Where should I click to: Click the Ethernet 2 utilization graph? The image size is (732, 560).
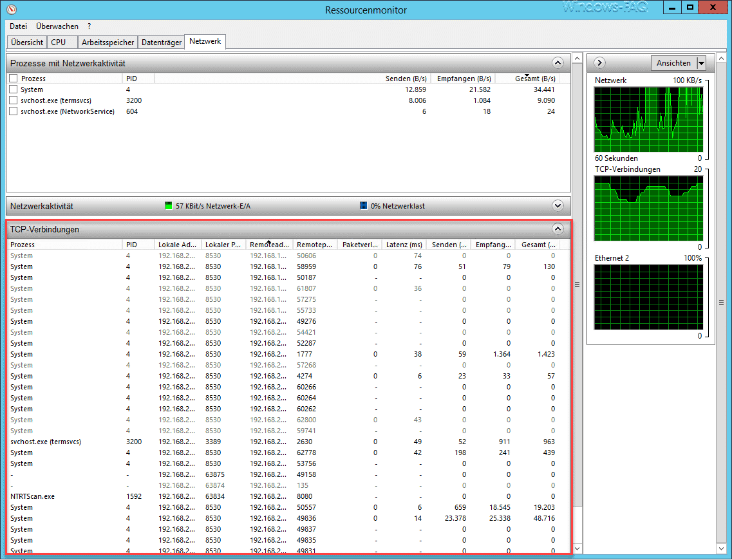coord(648,297)
